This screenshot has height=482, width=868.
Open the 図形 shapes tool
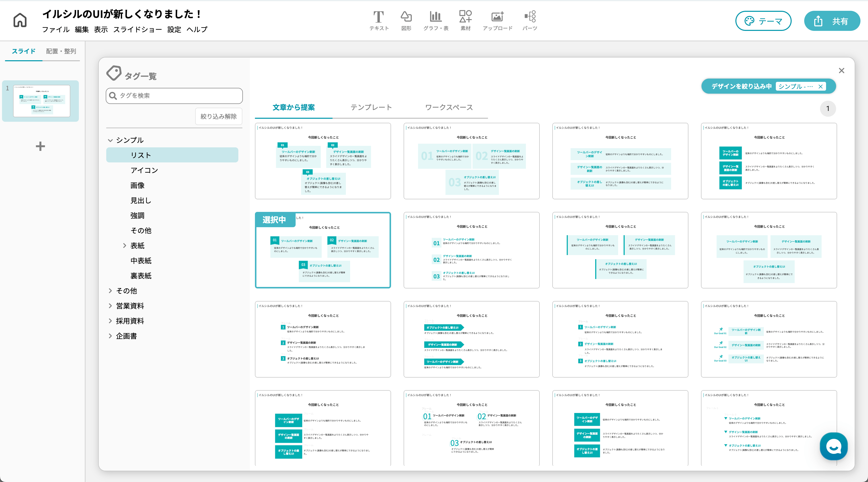point(406,21)
